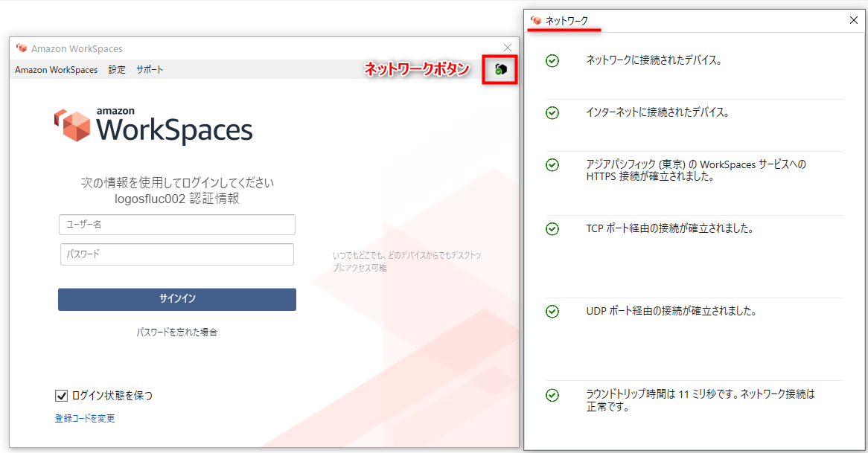Click the 登録コードを変更 link
The height and width of the screenshot is (453, 868).
pyautogui.click(x=85, y=418)
